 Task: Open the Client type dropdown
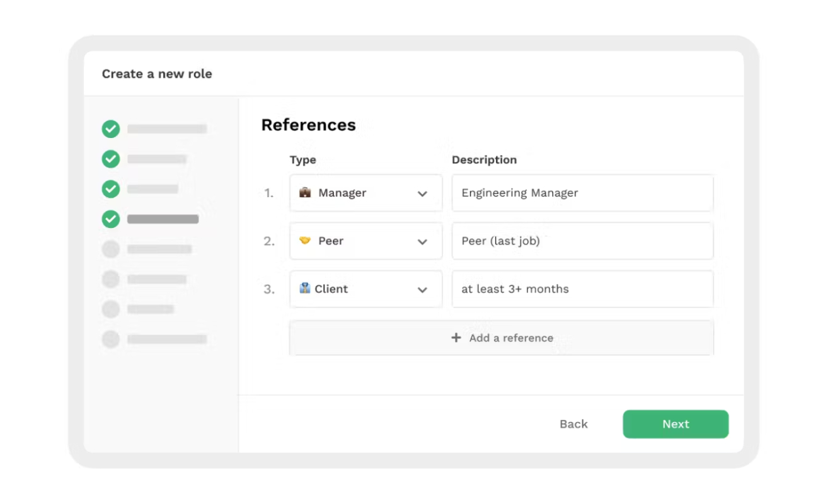tap(366, 289)
